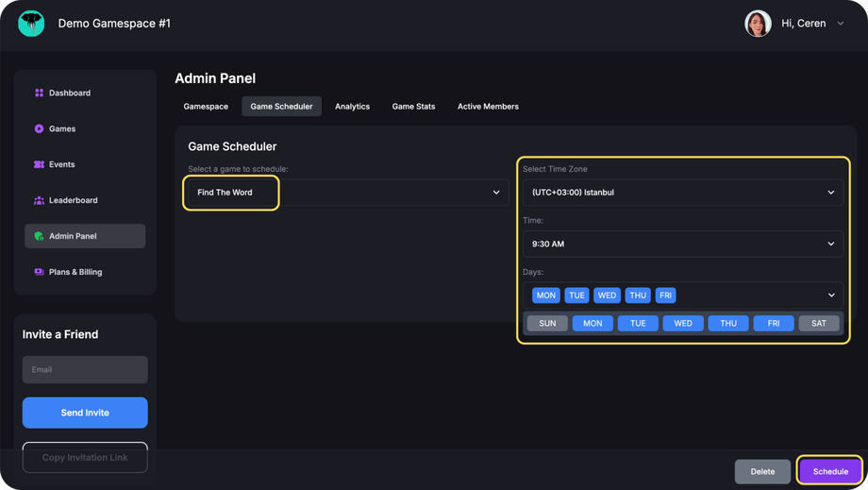The image size is (868, 490).
Task: Switch to the Analytics tab
Action: pyautogui.click(x=352, y=107)
